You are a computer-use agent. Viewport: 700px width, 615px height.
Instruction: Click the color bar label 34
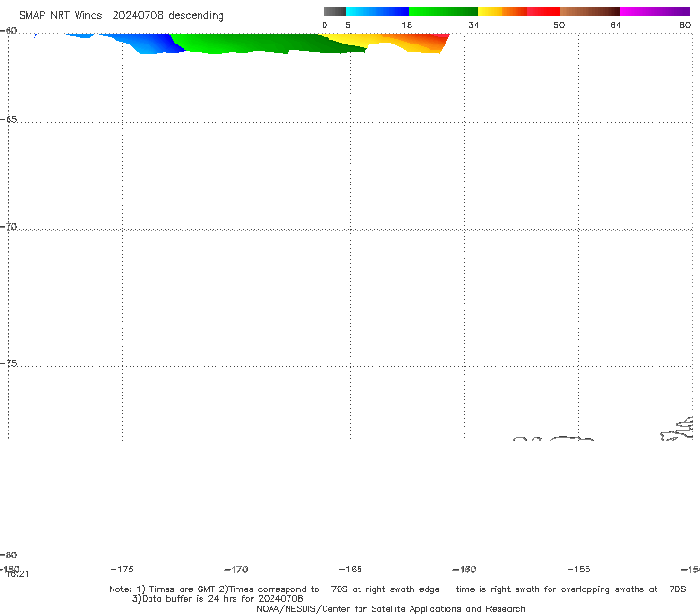click(x=474, y=25)
